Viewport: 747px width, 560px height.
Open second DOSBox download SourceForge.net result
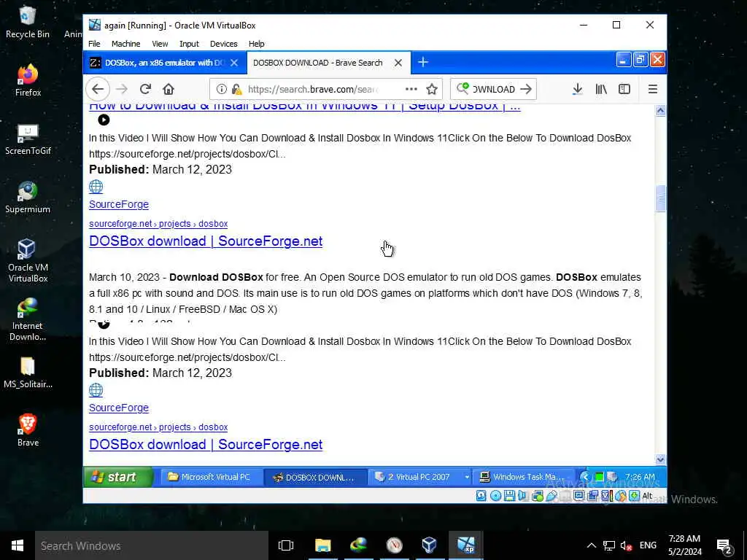(x=206, y=444)
